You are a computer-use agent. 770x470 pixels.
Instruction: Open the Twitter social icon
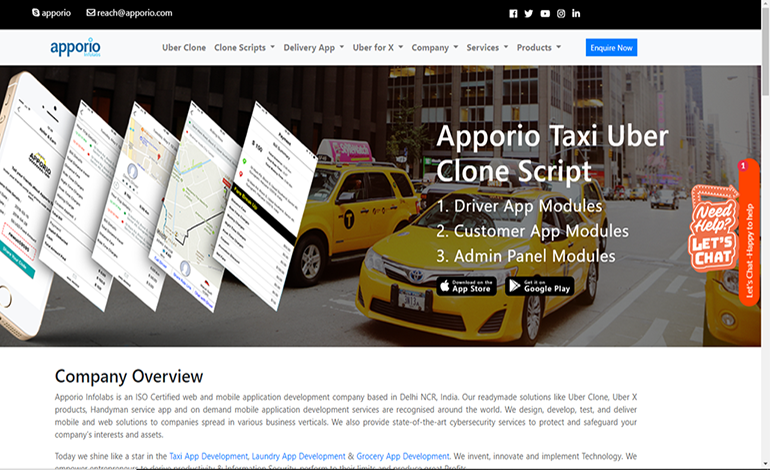[528, 13]
